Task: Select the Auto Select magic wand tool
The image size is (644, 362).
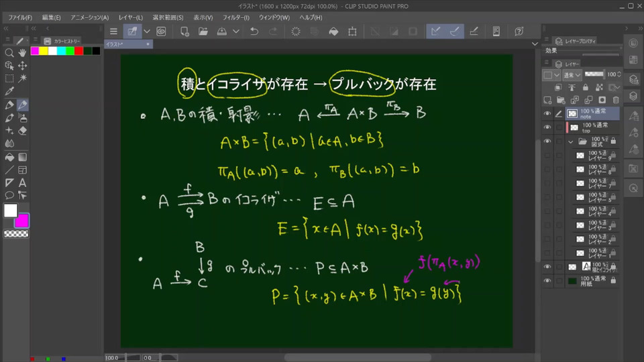Action: [x=23, y=78]
